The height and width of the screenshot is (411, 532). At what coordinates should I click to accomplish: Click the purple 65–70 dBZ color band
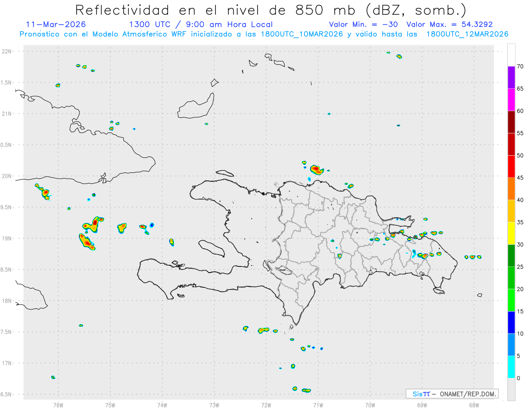(511, 78)
